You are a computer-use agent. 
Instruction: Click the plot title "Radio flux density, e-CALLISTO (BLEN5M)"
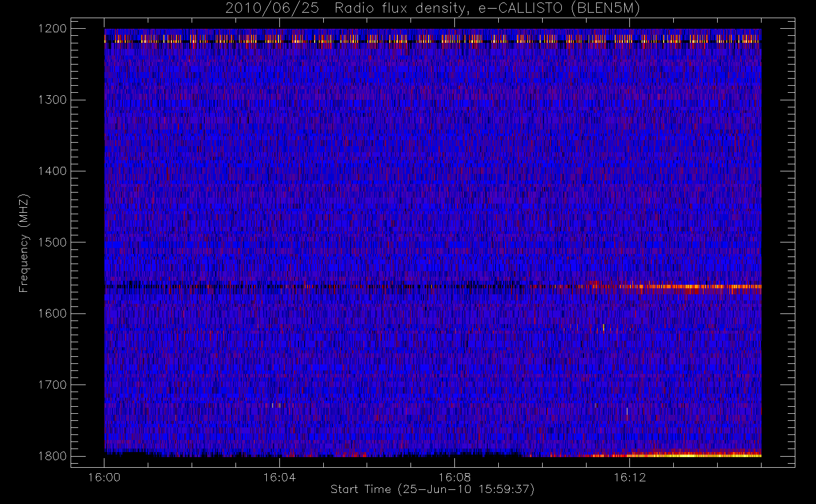[x=487, y=9]
